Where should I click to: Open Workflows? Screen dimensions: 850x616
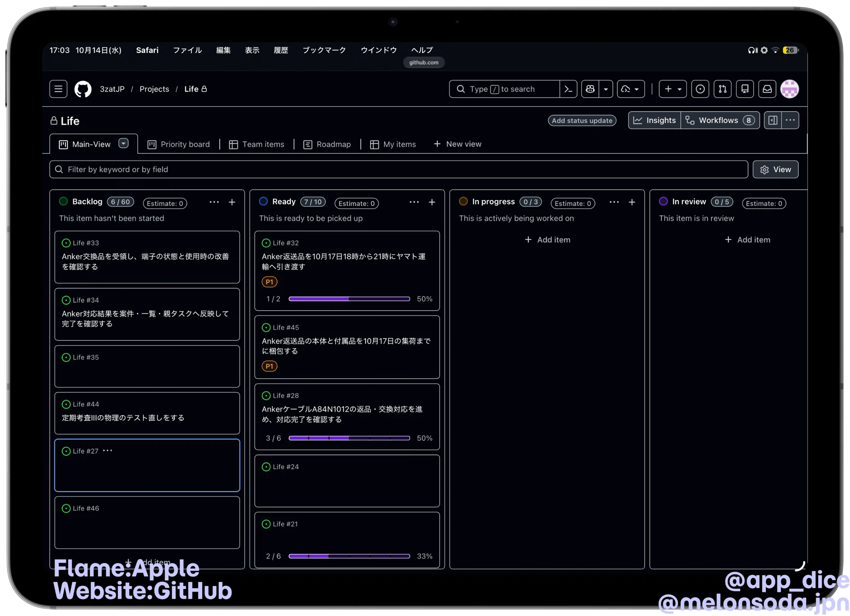tap(720, 120)
